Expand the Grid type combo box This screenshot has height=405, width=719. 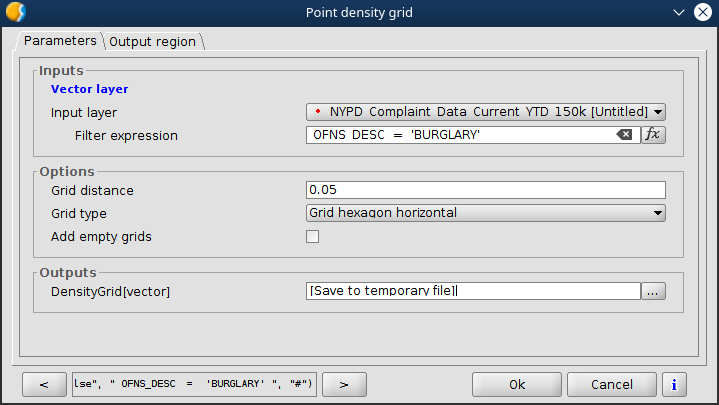(485, 213)
